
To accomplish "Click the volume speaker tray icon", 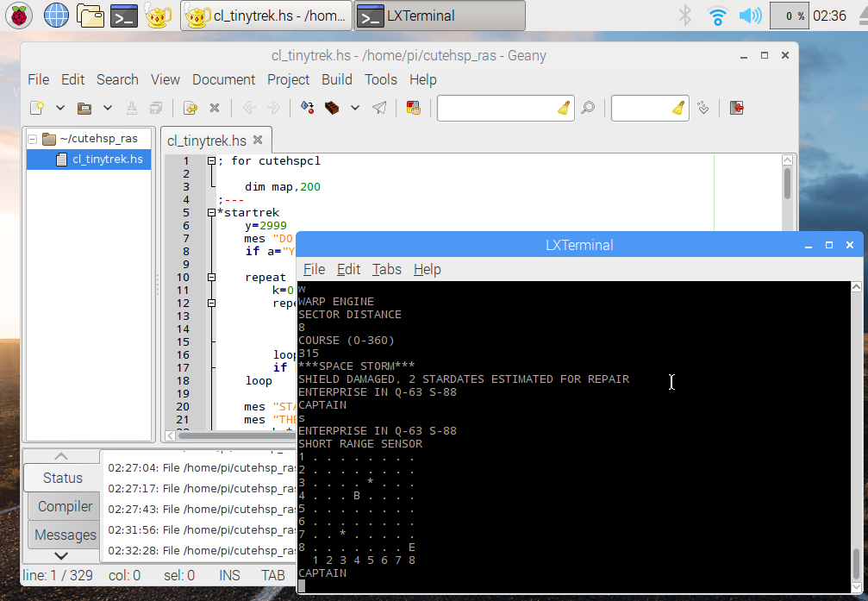I will tap(751, 16).
